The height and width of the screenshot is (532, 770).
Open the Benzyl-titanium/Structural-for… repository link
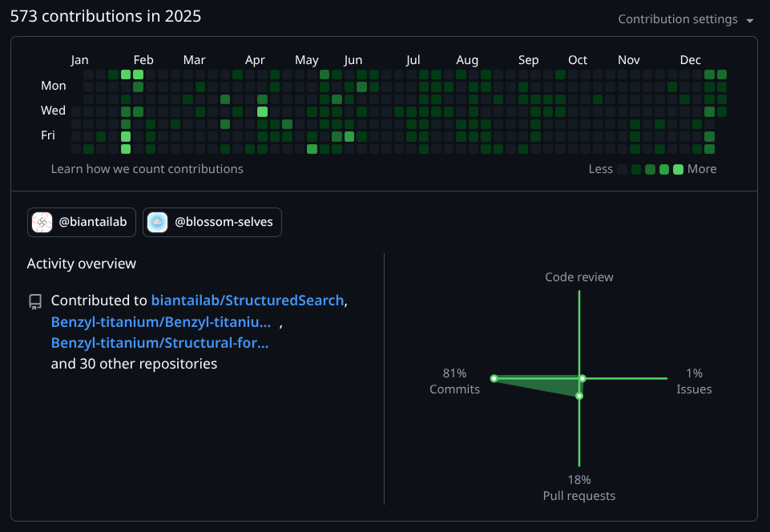tap(160, 342)
